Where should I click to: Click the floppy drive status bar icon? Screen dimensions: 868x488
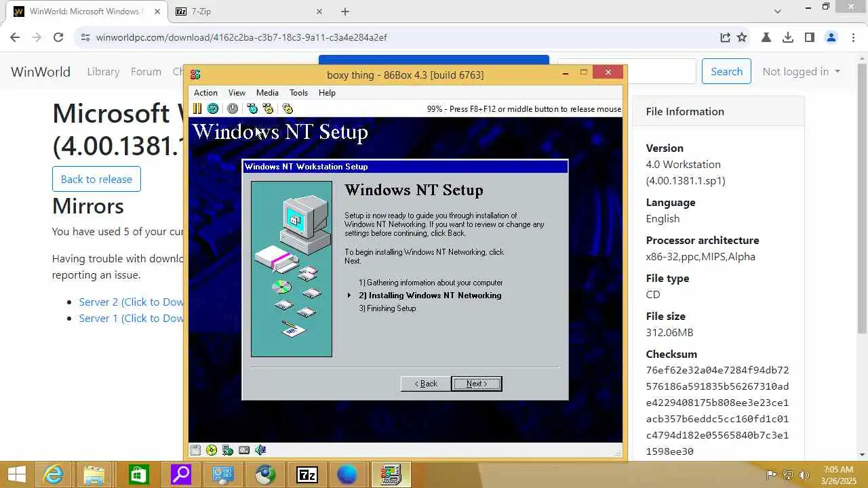[x=195, y=450]
